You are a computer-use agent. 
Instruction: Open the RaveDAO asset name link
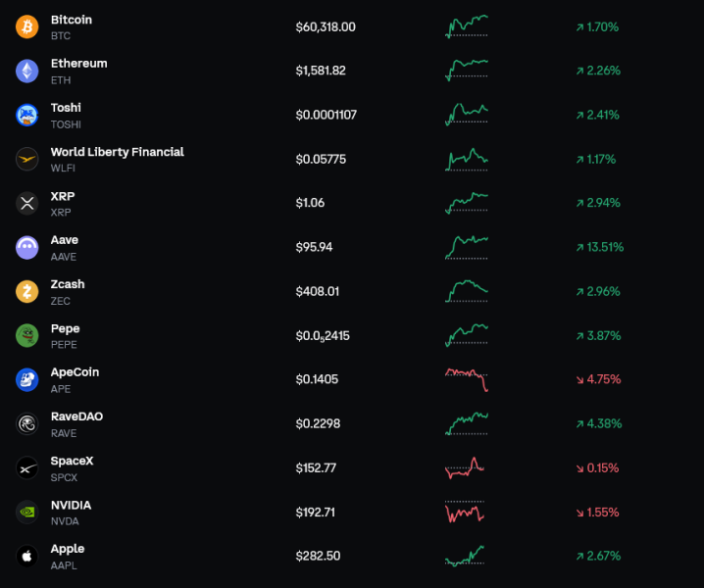(76, 416)
